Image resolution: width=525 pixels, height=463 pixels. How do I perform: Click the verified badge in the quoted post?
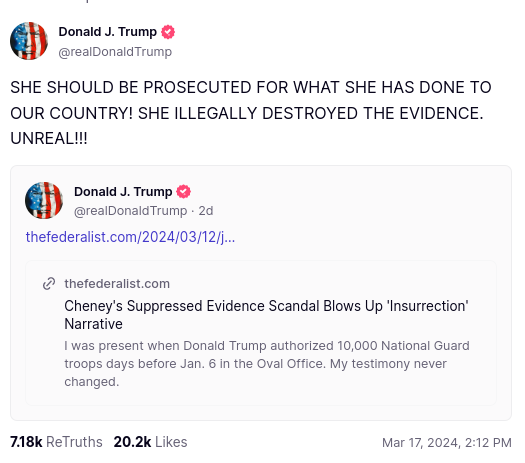coord(183,192)
